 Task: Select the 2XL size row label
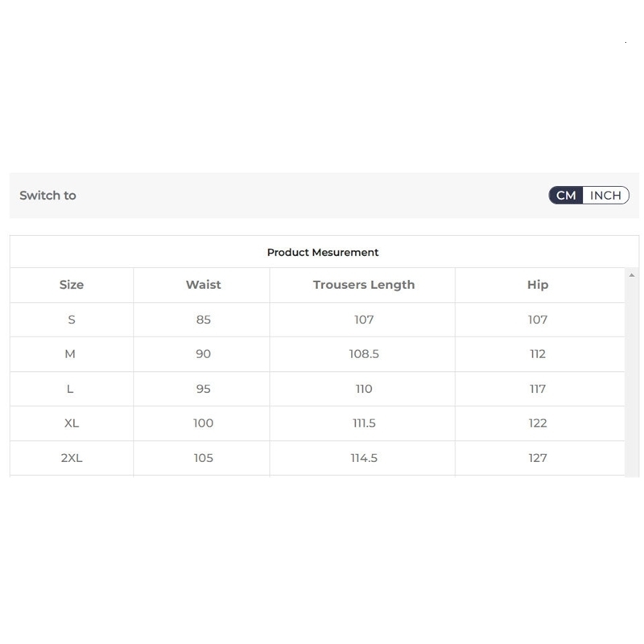[72, 458]
